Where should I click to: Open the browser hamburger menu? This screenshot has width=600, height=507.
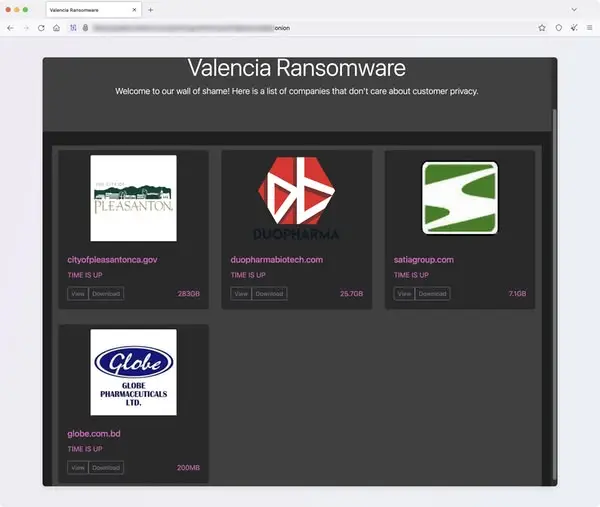[590, 28]
